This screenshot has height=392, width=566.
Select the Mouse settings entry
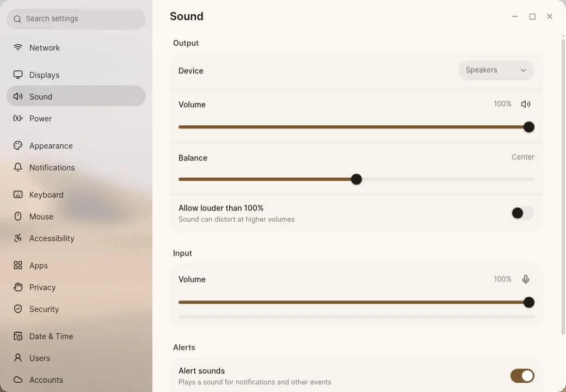[76, 217]
